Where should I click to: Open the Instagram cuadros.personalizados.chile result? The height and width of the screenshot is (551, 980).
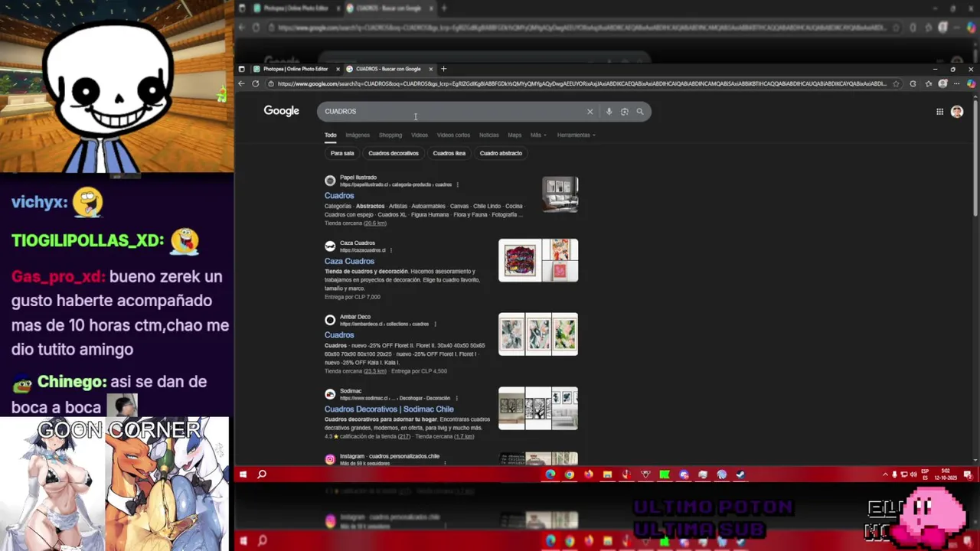[390, 456]
